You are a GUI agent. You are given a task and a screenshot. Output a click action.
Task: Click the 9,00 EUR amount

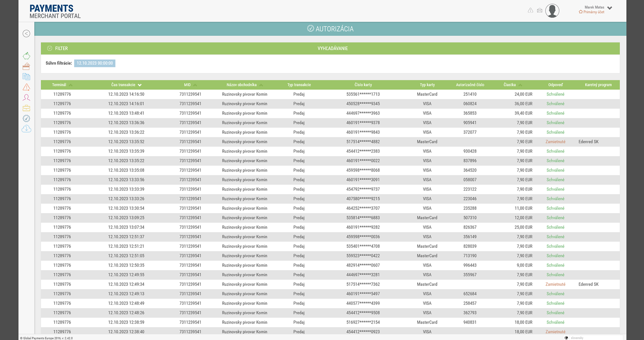point(525,266)
